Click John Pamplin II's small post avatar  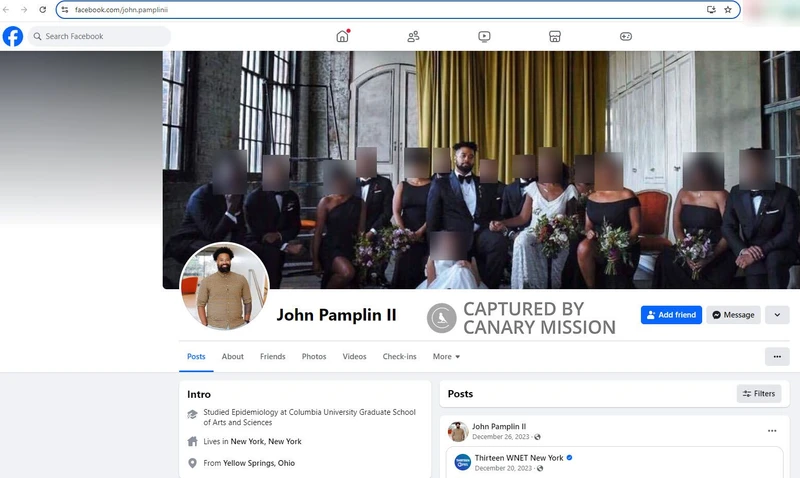[458, 432]
